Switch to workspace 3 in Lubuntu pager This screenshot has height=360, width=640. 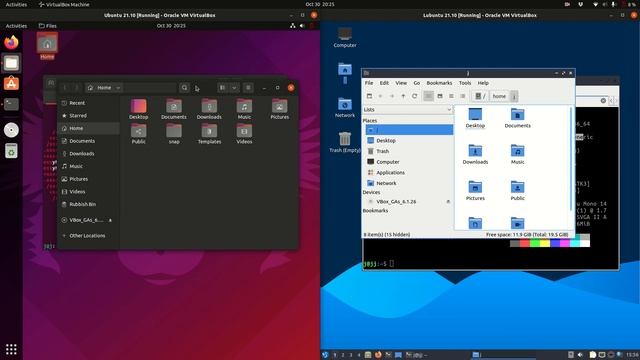tap(351, 355)
